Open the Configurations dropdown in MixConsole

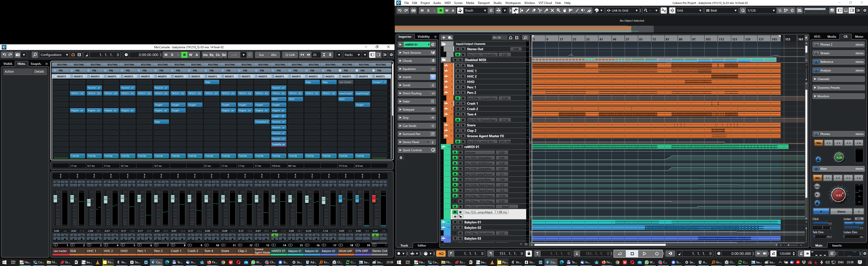tap(54, 55)
